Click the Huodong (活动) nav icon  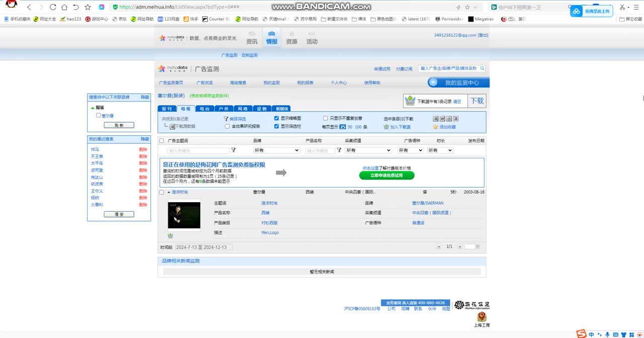point(312,38)
